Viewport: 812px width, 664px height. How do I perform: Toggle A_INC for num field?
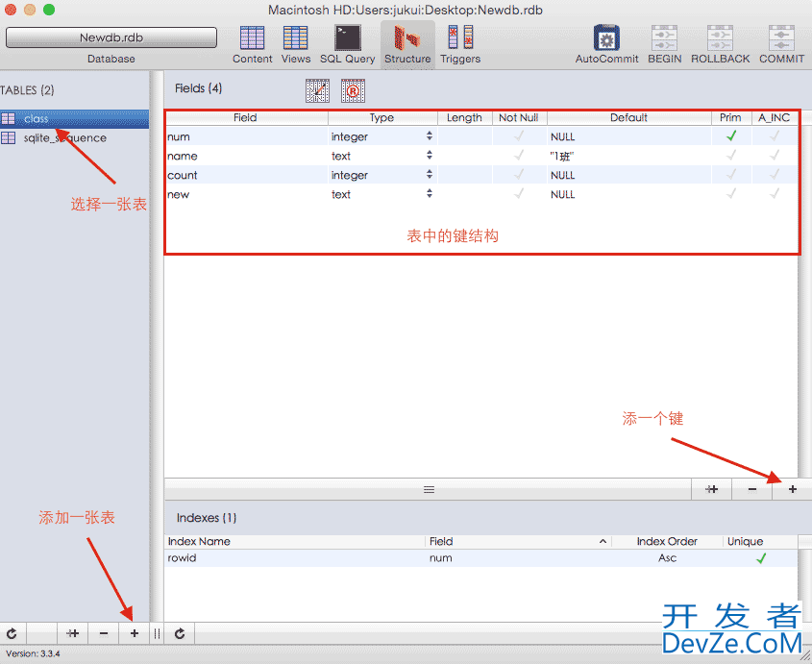pos(775,135)
